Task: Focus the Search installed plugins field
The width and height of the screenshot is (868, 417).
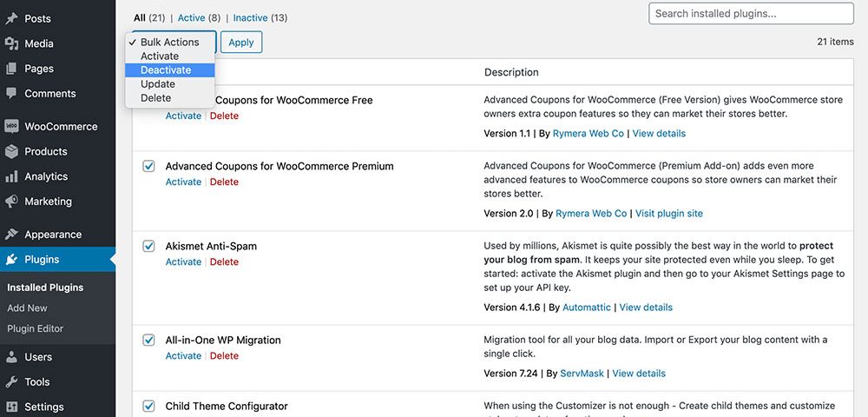Action: (751, 13)
